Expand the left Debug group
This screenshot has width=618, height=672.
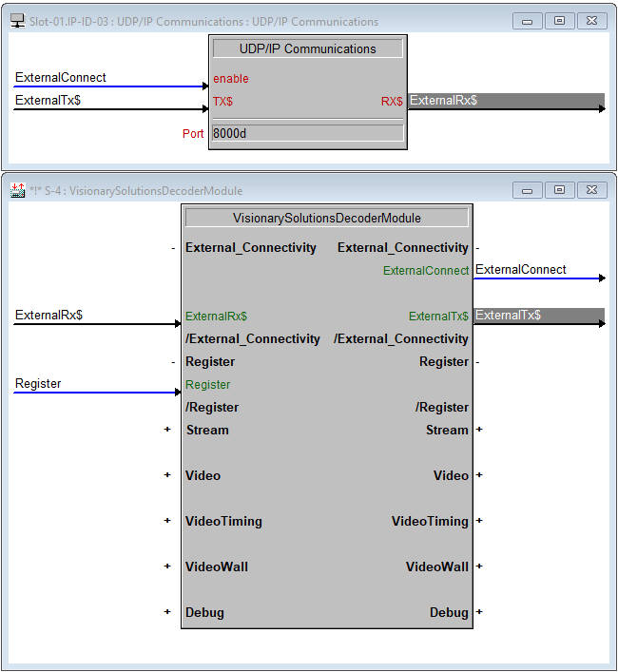[x=167, y=611]
